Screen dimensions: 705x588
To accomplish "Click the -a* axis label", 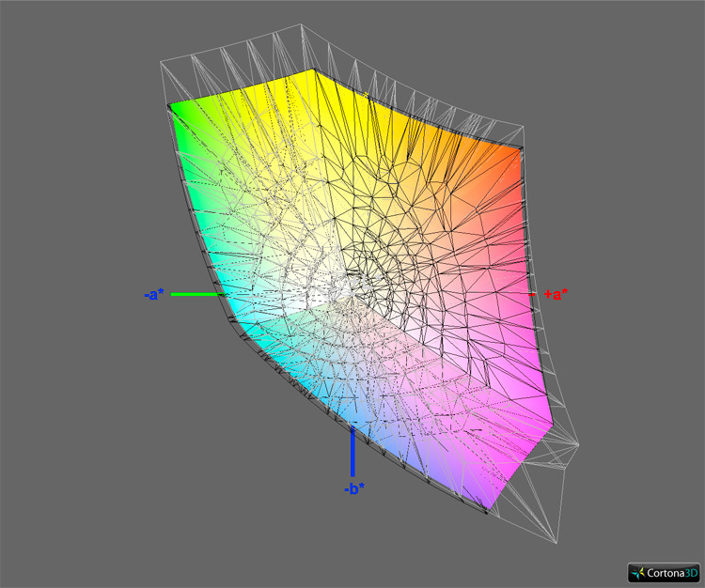I will coord(154,295).
